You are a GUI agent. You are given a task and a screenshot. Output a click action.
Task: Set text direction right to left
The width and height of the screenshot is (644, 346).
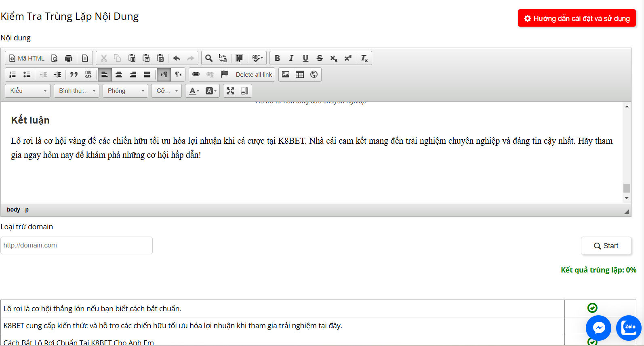click(178, 74)
